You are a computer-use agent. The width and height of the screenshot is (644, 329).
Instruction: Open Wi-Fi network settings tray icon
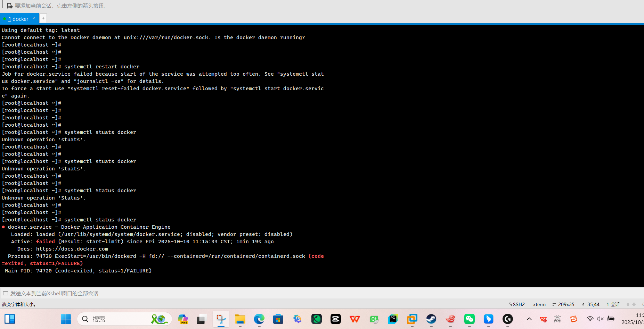[590, 319]
